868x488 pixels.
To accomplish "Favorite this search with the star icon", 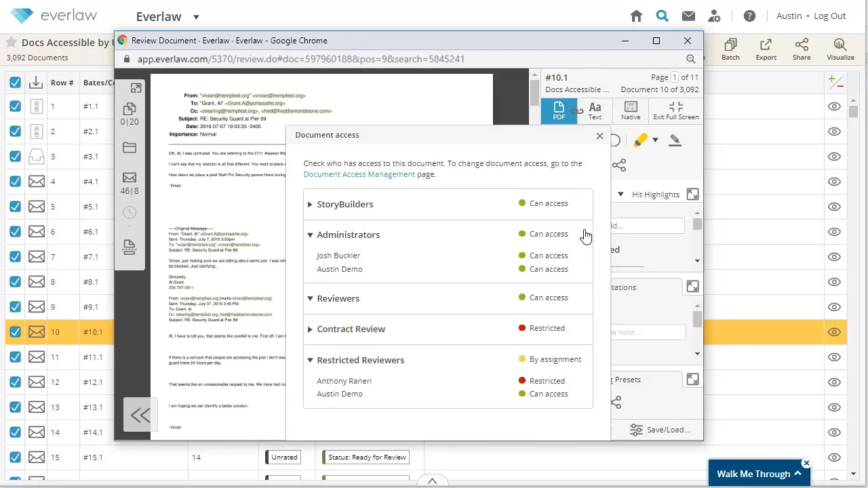I will 12,42.
